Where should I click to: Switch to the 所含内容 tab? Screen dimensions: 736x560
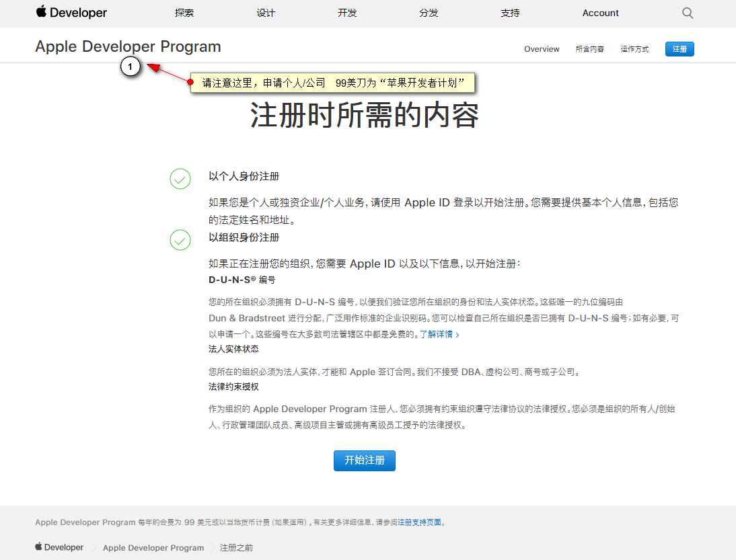click(x=589, y=49)
